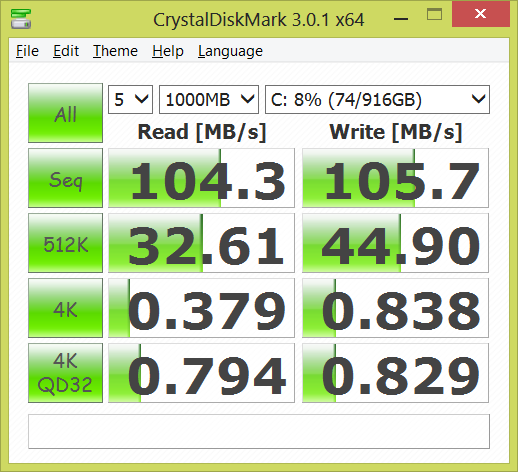Start the 4K QD32 test
This screenshot has height=472, width=518.
65,373
